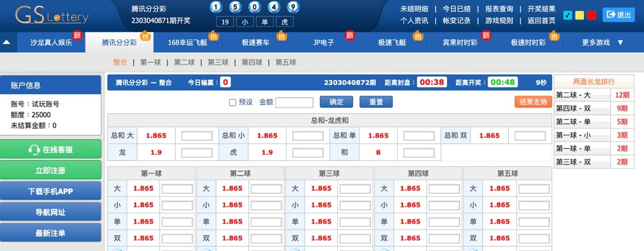This screenshot has height=251, width=644.
Task: Click the 虎 result box under the balls
Action: coord(284,22)
